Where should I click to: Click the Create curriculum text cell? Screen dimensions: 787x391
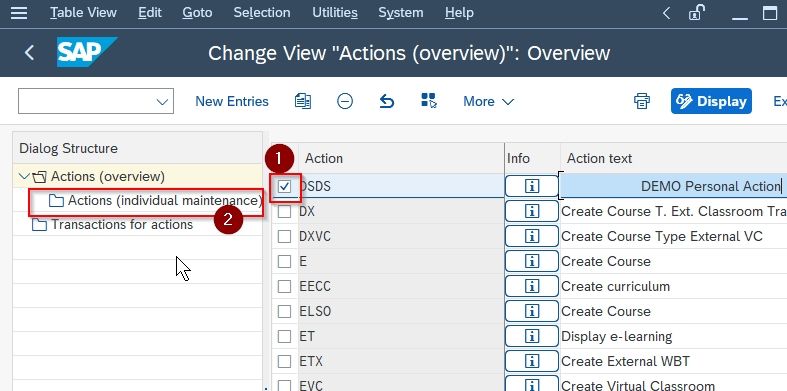point(615,286)
